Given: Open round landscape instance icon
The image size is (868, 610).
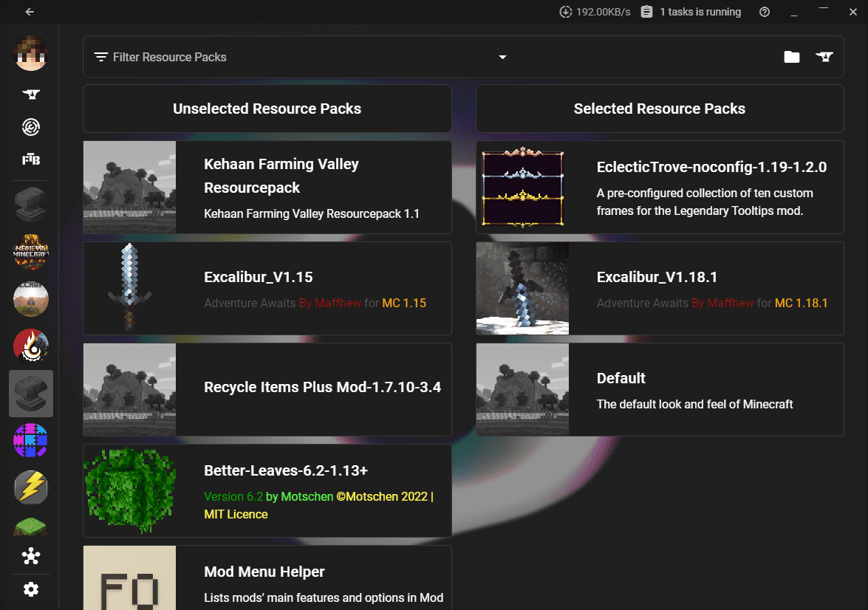Looking at the screenshot, I should [31, 299].
